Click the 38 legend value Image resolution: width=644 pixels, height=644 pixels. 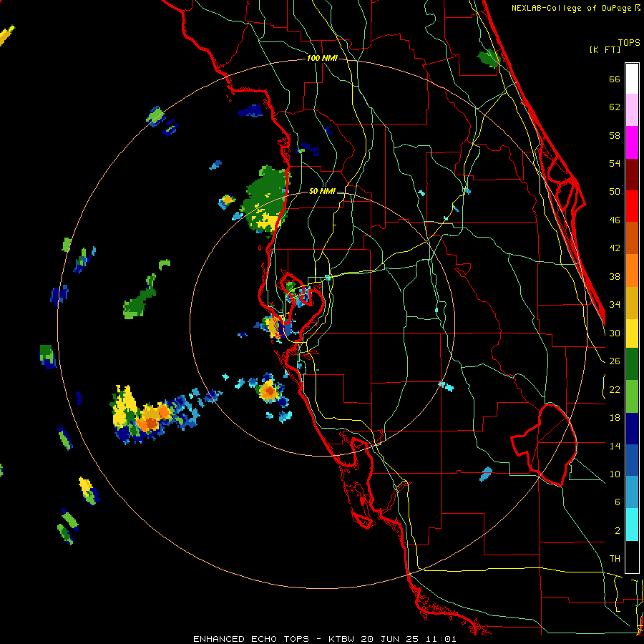coord(615,277)
